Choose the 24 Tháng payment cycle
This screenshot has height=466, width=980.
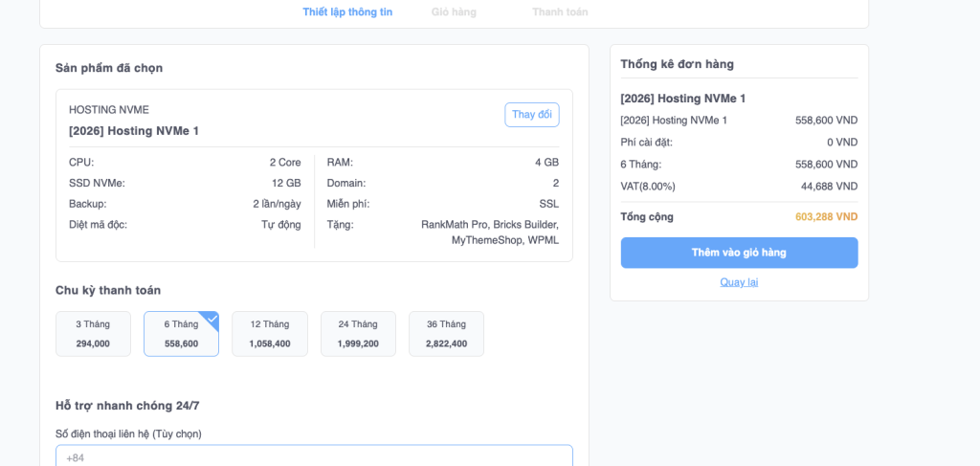pos(358,334)
